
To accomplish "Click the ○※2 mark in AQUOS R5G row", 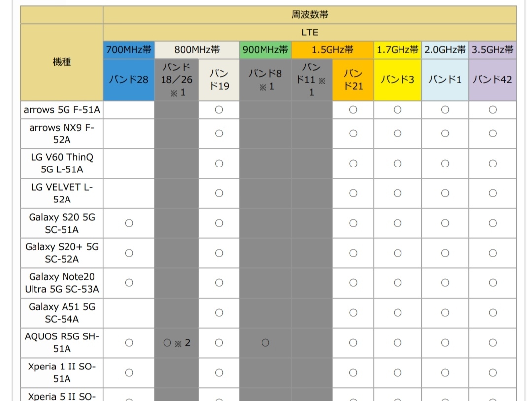I will click(x=176, y=343).
